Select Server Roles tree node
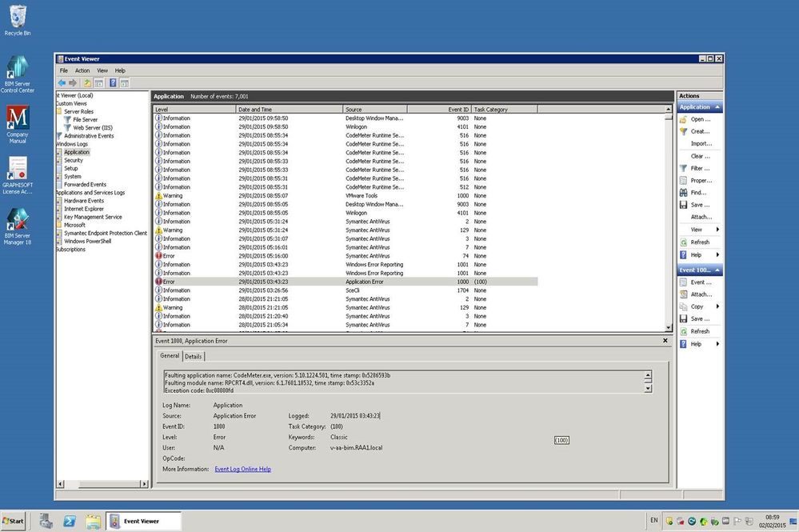This screenshot has width=799, height=532. point(78,111)
